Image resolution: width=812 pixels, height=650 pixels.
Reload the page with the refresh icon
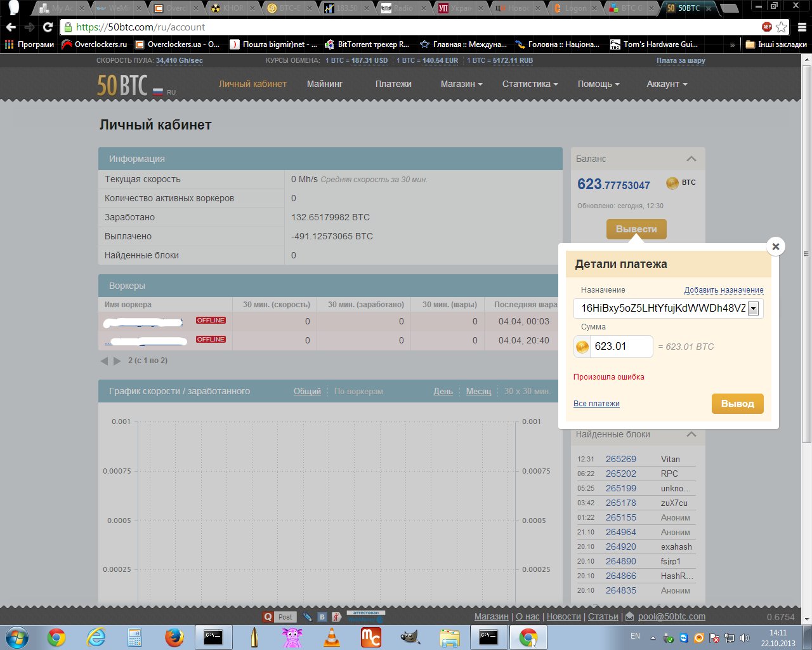pos(48,27)
